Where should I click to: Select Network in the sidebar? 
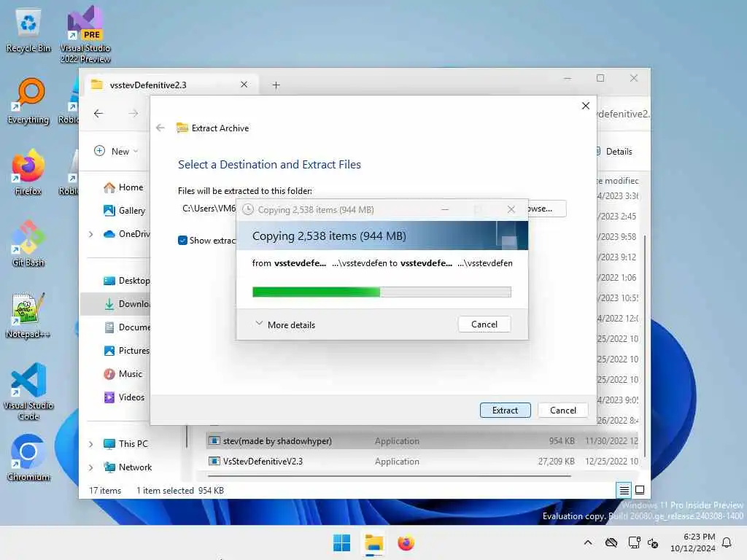point(128,467)
